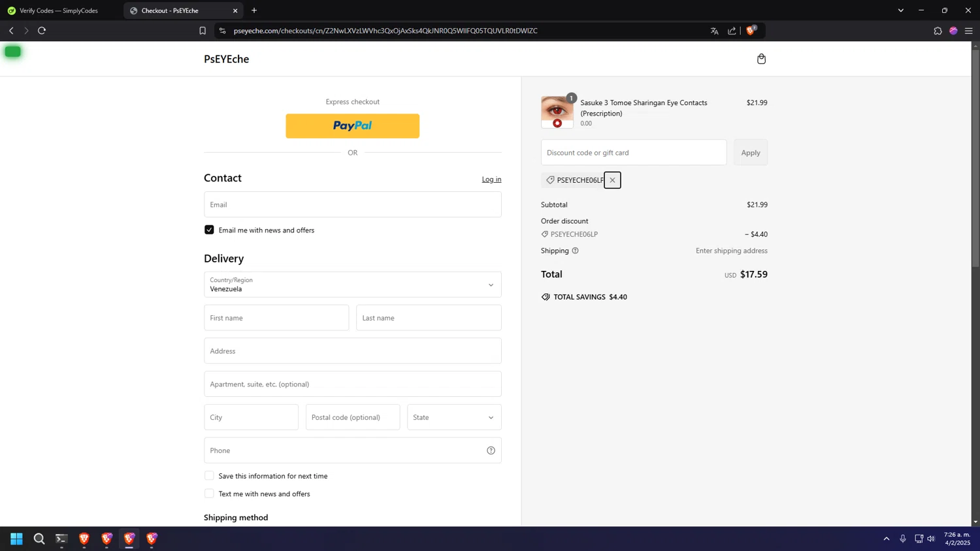This screenshot has width=980, height=551.
Task: Open the Country/Region dropdown
Action: tap(353, 285)
